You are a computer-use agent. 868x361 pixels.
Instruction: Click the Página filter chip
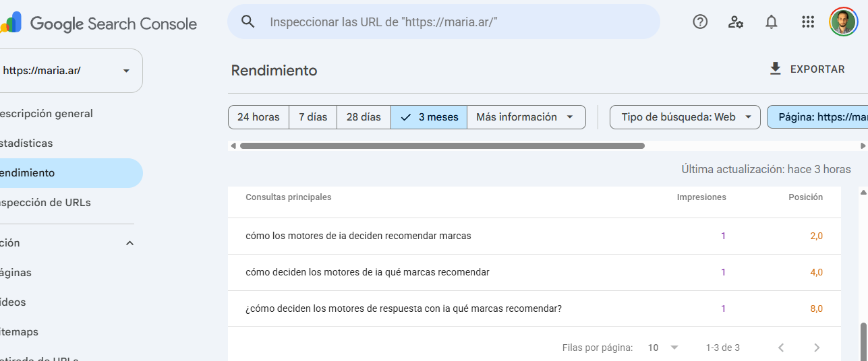pyautogui.click(x=817, y=117)
